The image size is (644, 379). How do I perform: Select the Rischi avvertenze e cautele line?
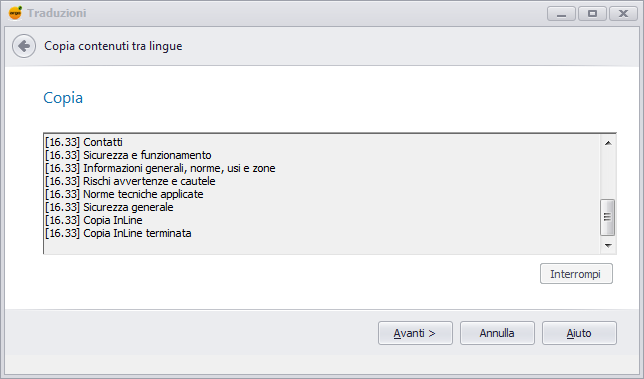pos(130,181)
